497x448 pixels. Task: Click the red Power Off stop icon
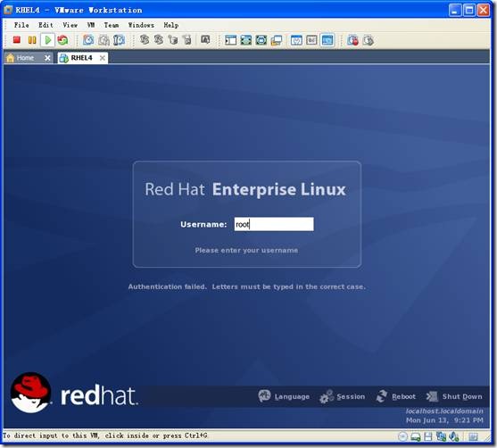pos(17,40)
